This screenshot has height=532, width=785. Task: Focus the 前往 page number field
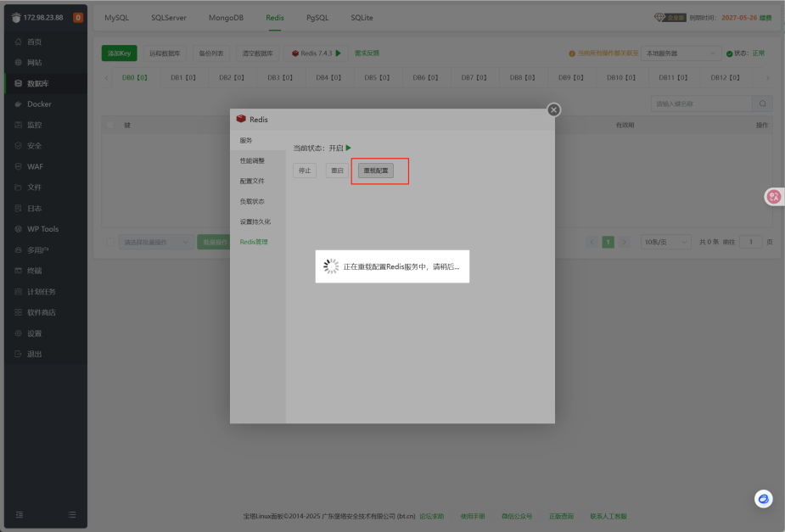tap(750, 242)
